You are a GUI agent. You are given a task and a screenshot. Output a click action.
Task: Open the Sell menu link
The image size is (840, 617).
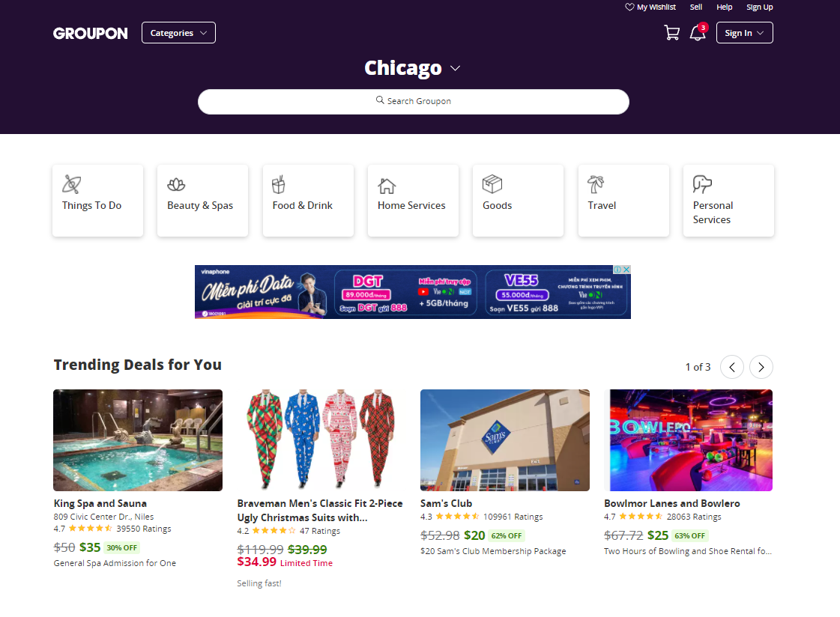click(696, 7)
